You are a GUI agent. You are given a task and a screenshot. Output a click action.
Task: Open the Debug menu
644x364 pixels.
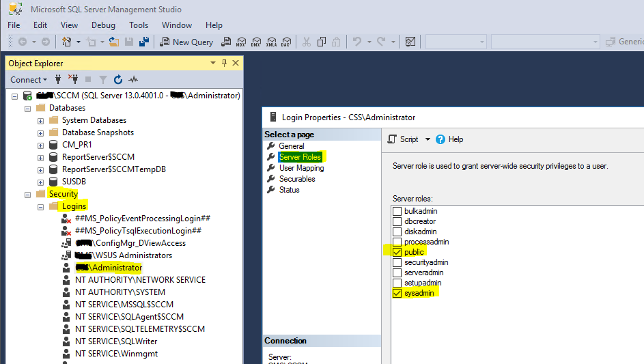(x=103, y=25)
